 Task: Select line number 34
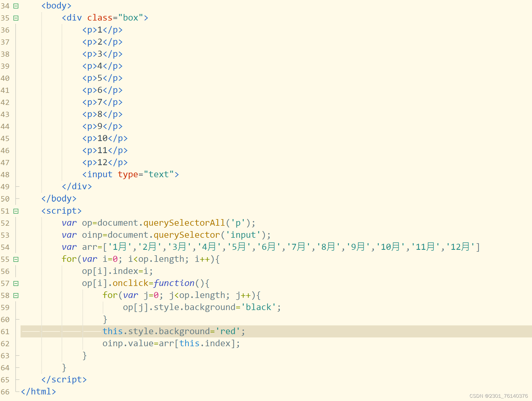[x=5, y=6]
